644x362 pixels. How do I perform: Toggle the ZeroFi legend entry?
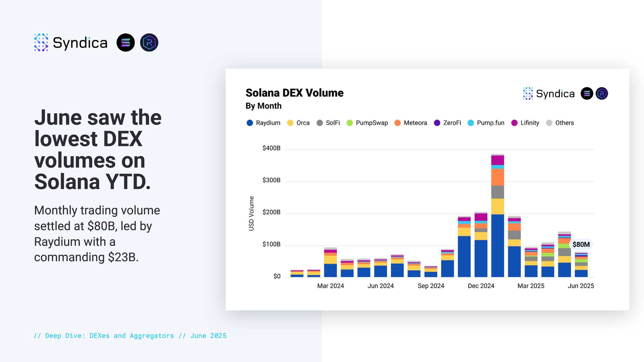[x=447, y=123]
